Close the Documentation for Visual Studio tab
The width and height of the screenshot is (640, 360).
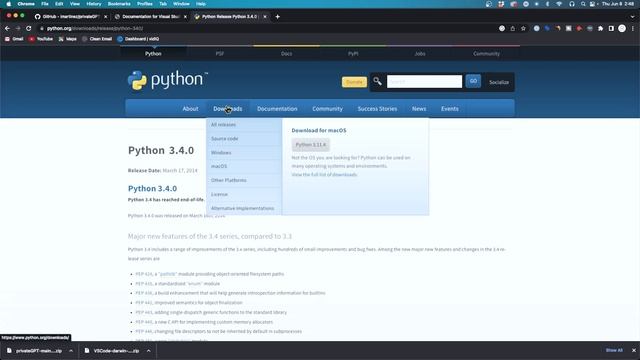[185, 17]
